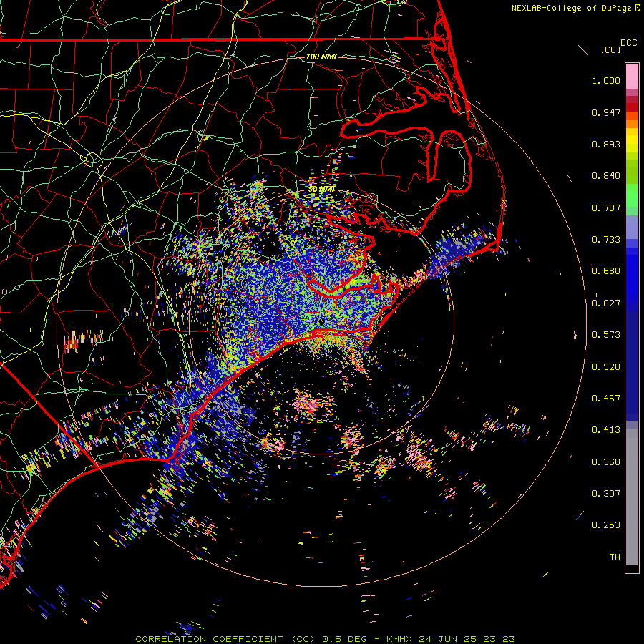Click the 0.413 scale value
The width and height of the screenshot is (644, 644).
606,430
